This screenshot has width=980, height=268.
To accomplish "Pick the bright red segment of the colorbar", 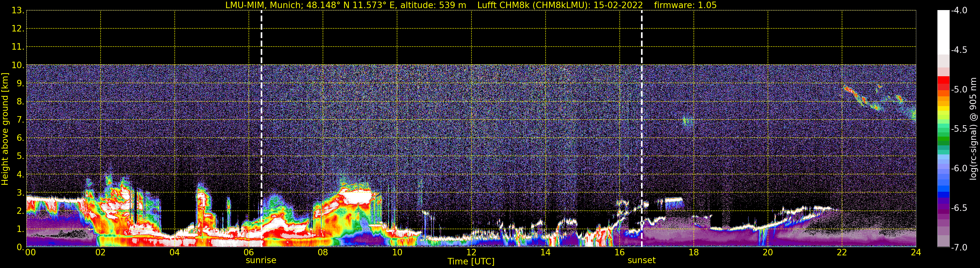I will tap(944, 80).
